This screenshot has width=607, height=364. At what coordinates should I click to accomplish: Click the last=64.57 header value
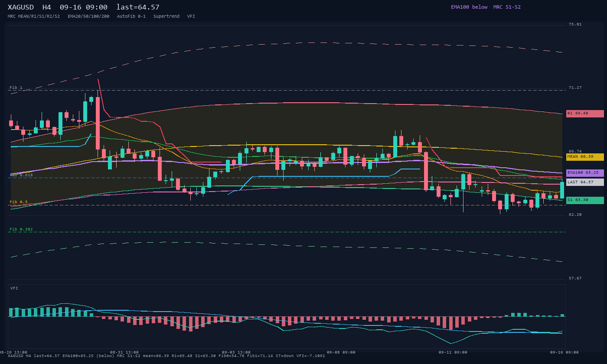point(138,7)
